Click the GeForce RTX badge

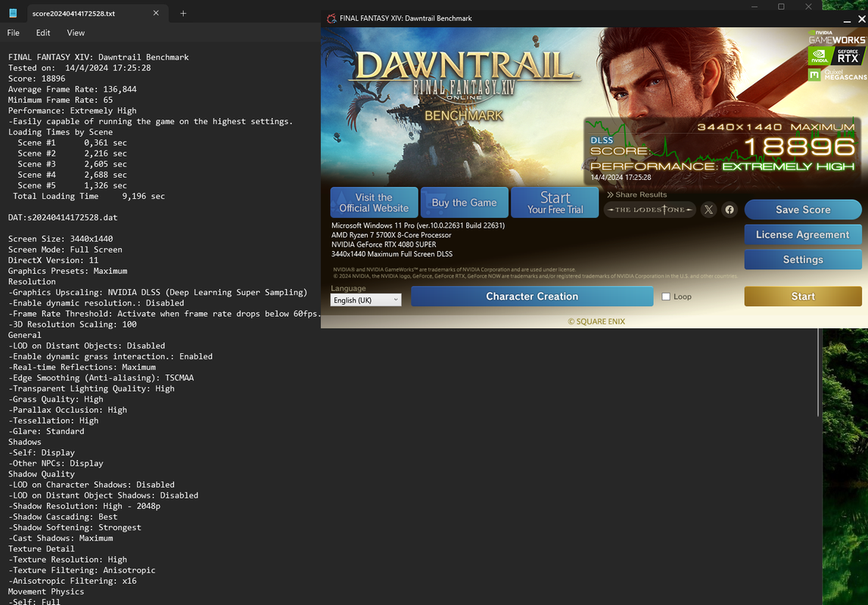click(x=836, y=56)
